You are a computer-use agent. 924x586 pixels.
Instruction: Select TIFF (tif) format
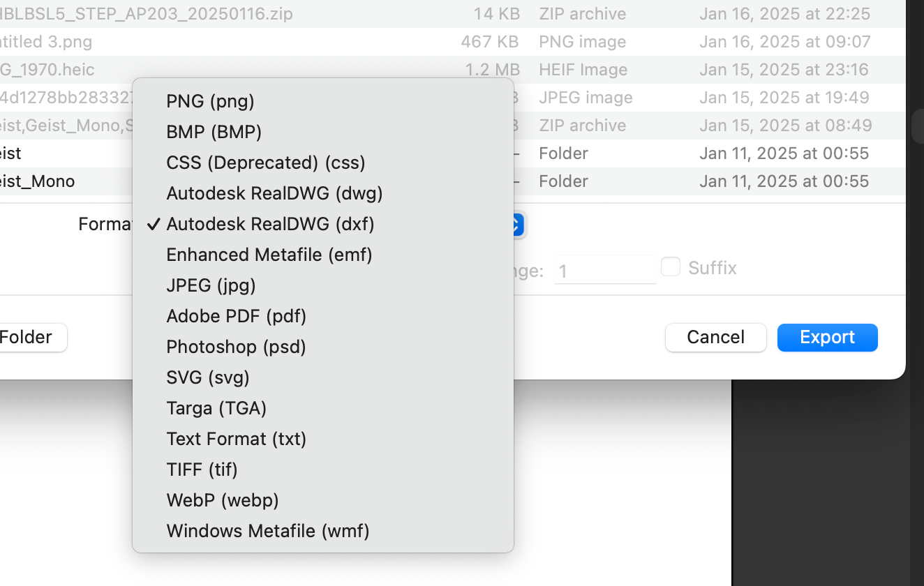(202, 469)
